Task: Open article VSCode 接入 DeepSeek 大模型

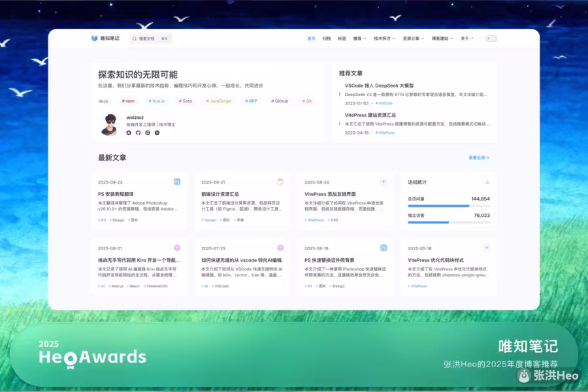Action: click(x=379, y=86)
